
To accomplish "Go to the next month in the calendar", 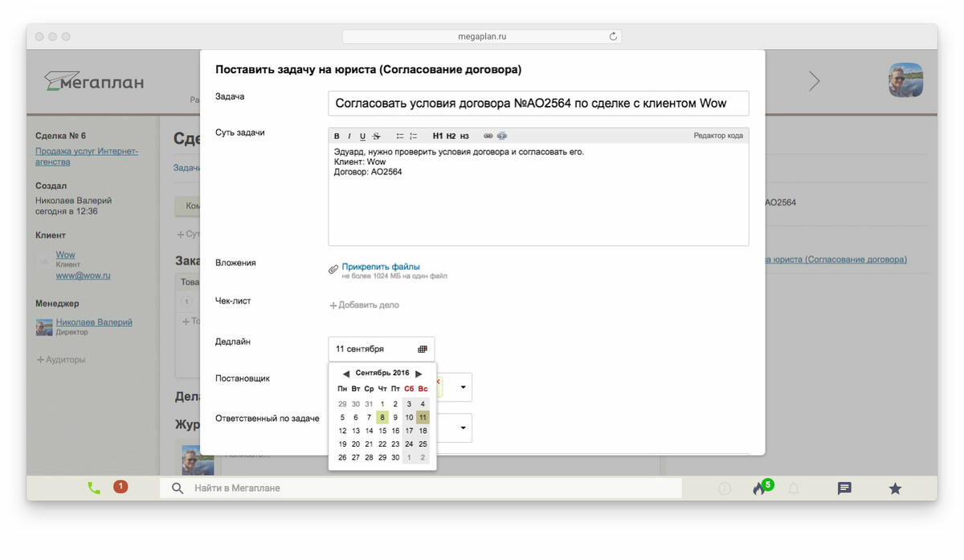I will point(419,374).
